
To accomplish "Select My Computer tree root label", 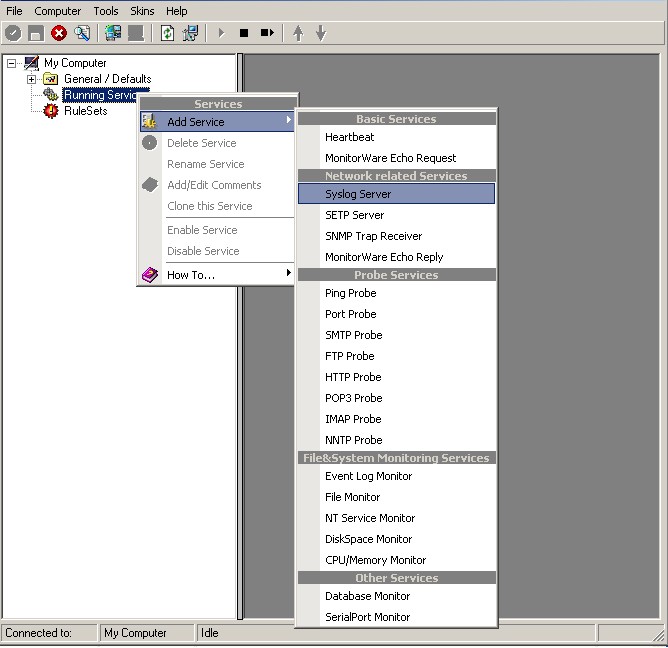I will tap(75, 63).
